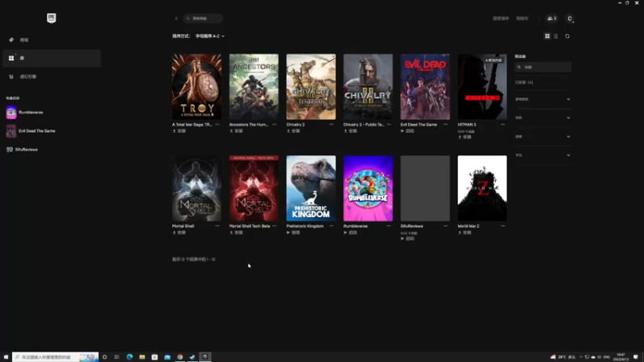
Task: Open Evil Dead The Game cover
Action: pos(425,87)
